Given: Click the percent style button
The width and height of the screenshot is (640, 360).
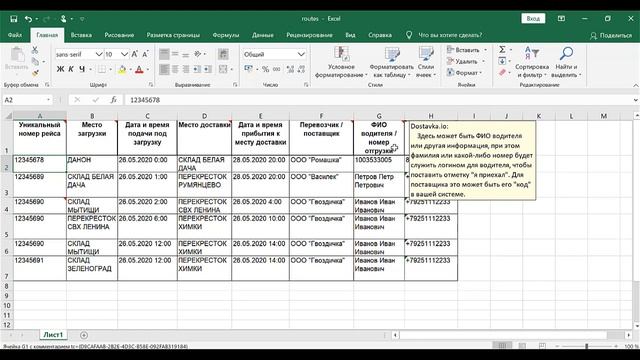Looking at the screenshot, I should pos(266,69).
